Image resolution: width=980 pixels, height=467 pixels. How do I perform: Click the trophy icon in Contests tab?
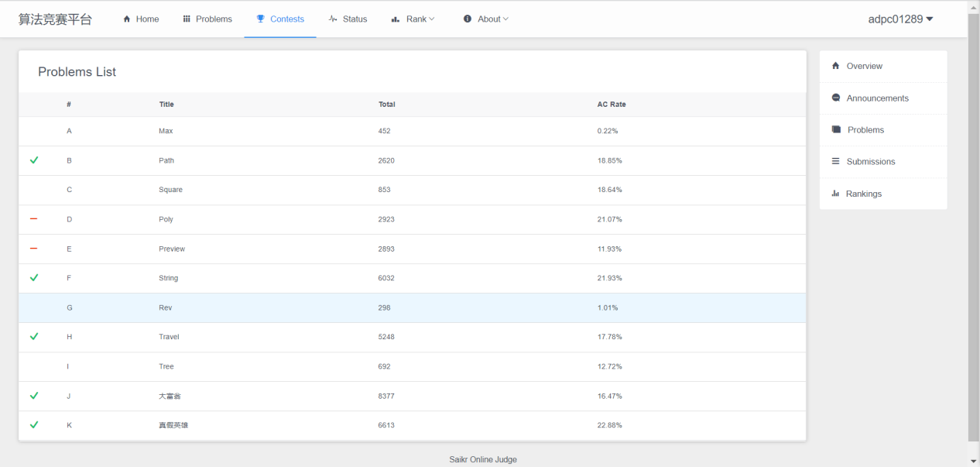pyautogui.click(x=260, y=19)
